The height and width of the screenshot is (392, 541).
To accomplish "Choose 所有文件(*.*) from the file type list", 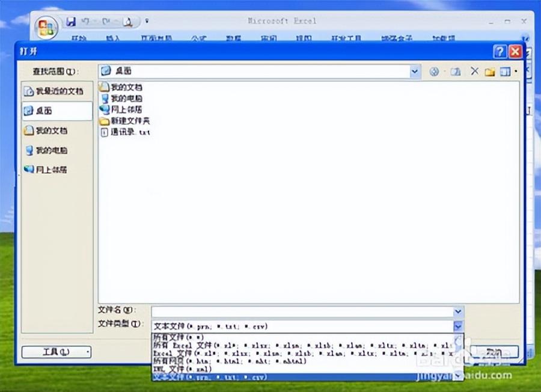I will 302,337.
